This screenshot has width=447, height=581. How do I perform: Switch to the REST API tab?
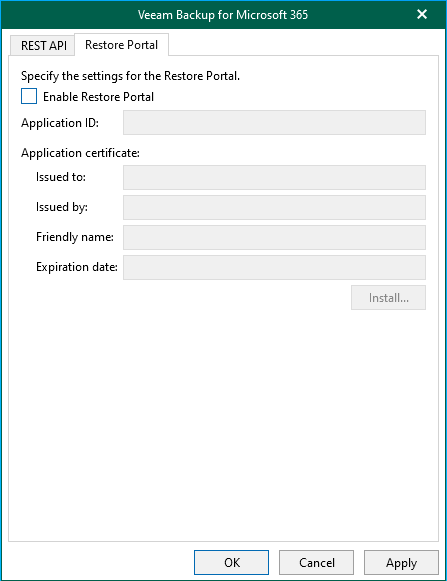(43, 46)
